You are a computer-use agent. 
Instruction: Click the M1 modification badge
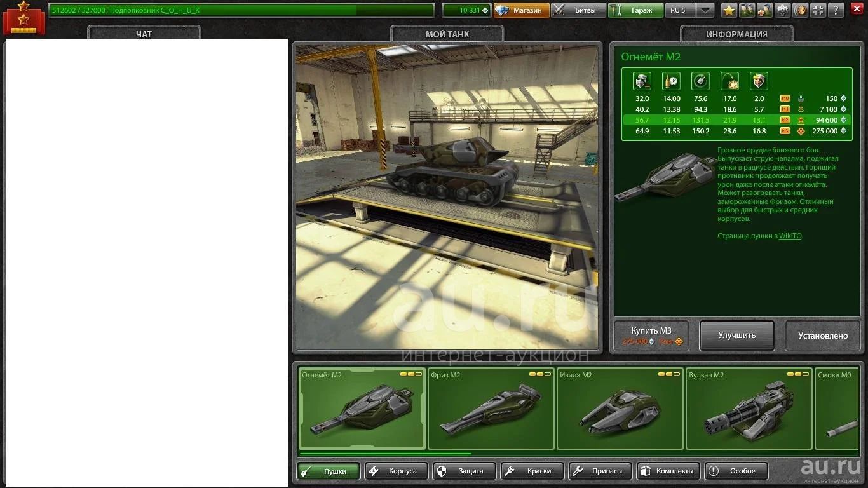(785, 109)
